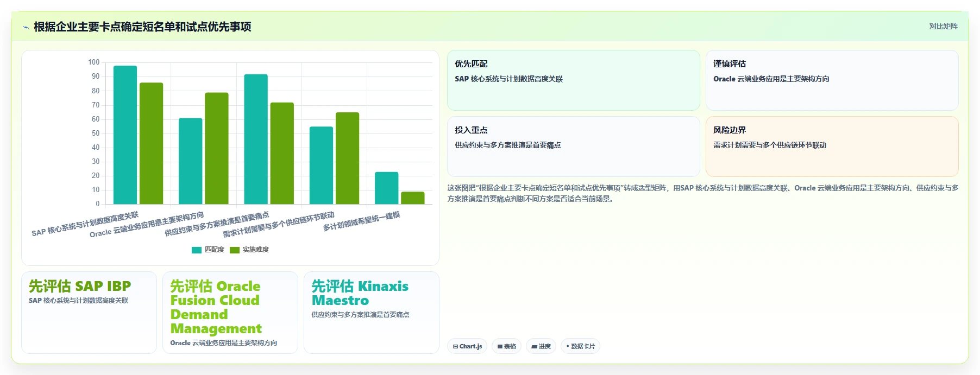Click the x-axis label SAP 核心系统与计划数据高度关联
The height and width of the screenshot is (375, 980).
pyautogui.click(x=85, y=224)
